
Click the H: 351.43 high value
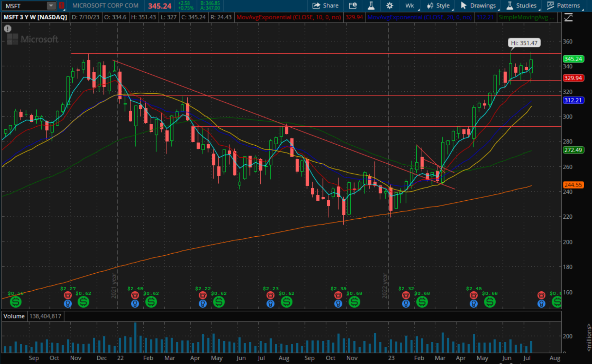click(x=143, y=17)
